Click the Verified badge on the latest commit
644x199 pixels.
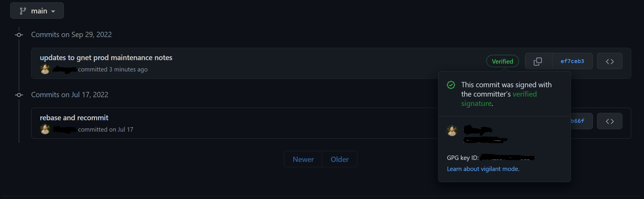[x=502, y=61]
